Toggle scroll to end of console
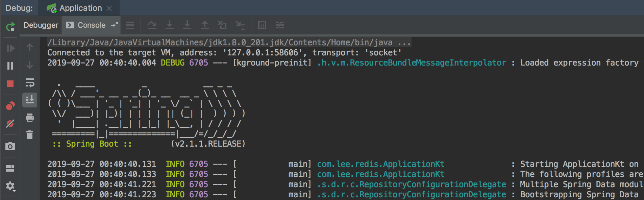Viewport: 644px width, 200px height. tap(30, 100)
